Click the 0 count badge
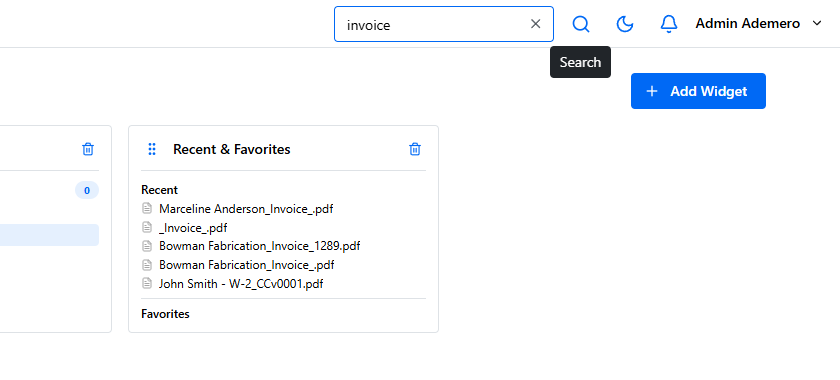The width and height of the screenshot is (840, 380). coord(87,190)
